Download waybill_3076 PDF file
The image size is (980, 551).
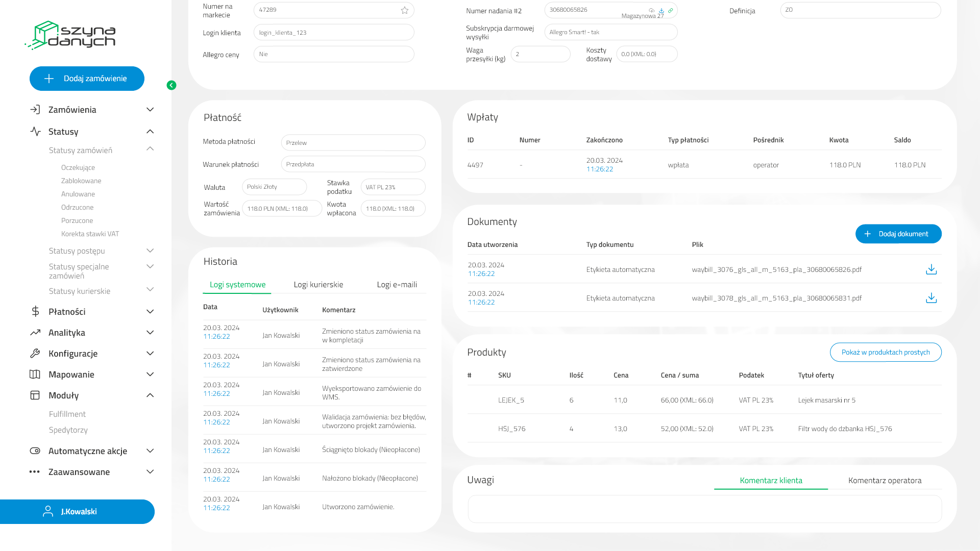931,269
